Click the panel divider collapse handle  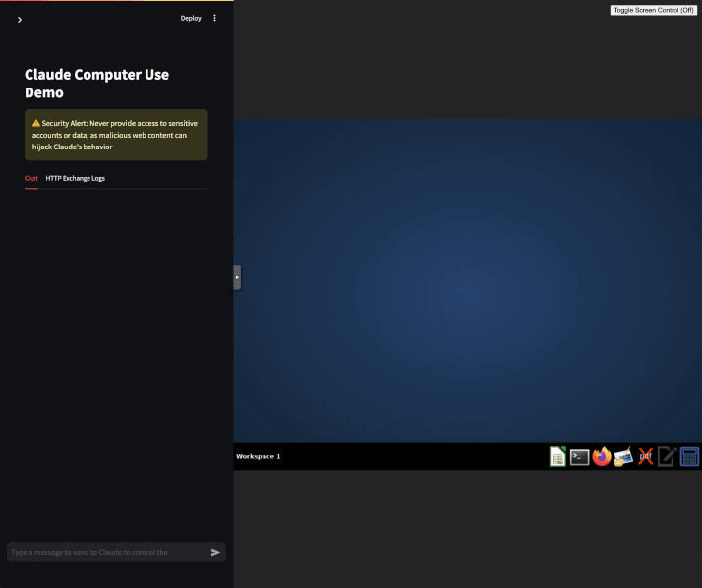coord(237,277)
